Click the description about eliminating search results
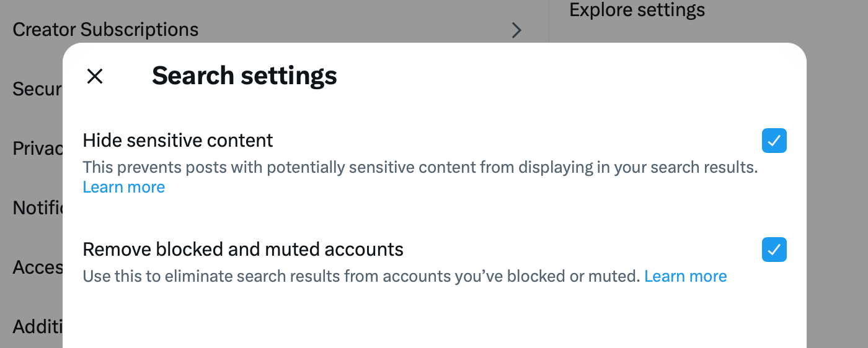This screenshot has width=868, height=348. point(361,276)
